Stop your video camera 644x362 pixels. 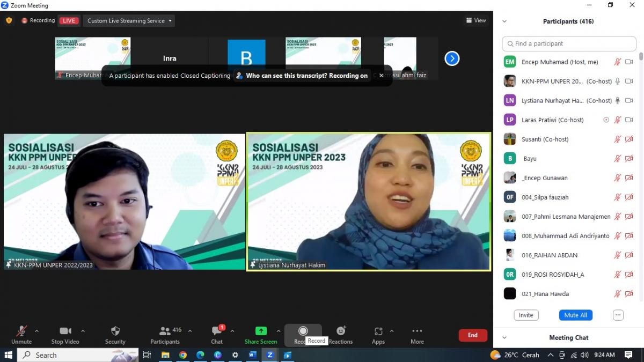65,331
